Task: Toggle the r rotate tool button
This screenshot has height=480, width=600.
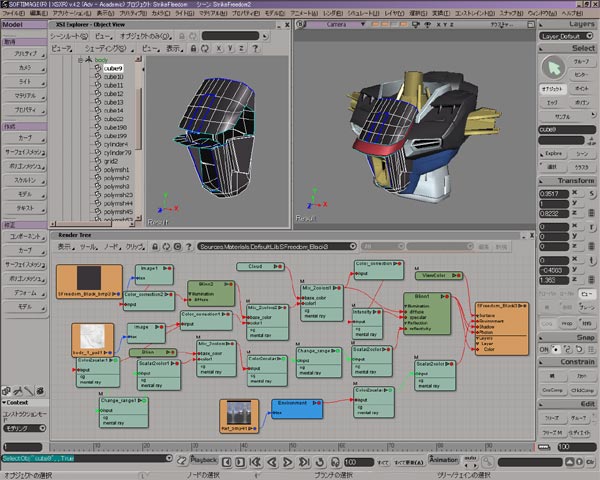Action: point(592,227)
